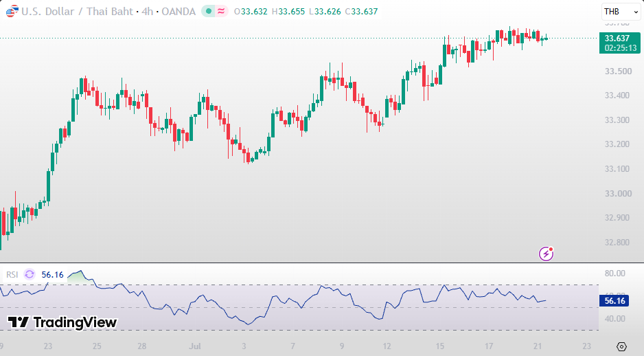The height and width of the screenshot is (356, 644).
Task: Click the current price label 33.637
Action: click(620, 38)
